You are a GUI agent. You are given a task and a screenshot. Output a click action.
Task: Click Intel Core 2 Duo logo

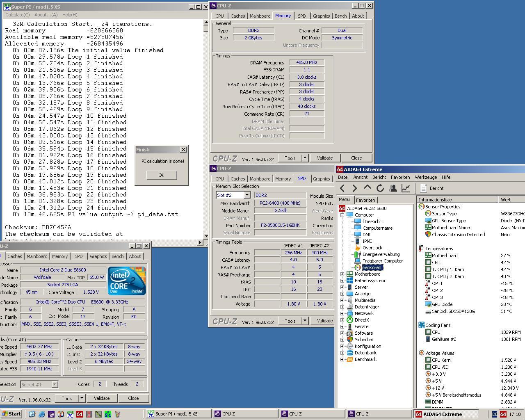point(127,281)
